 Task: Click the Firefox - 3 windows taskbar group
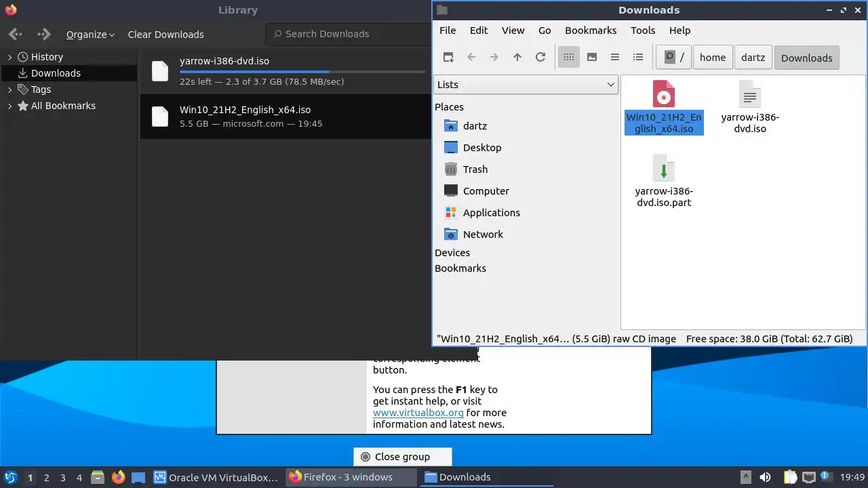click(x=351, y=477)
